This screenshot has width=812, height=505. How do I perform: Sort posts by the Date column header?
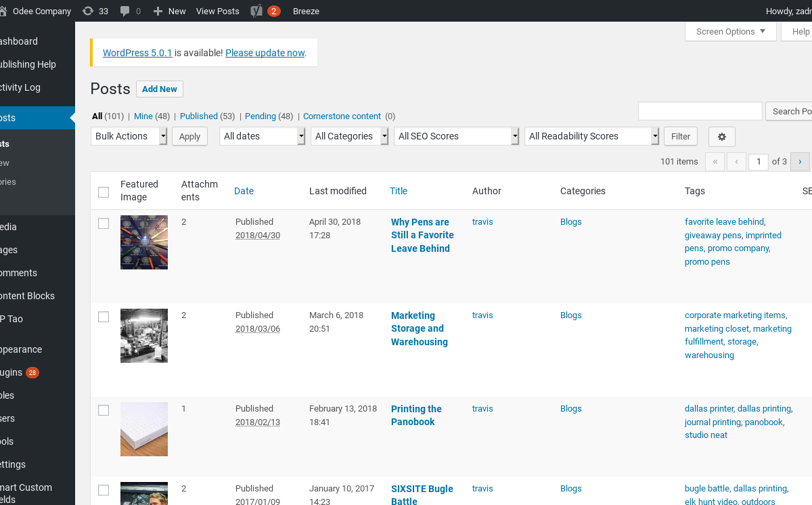244,191
